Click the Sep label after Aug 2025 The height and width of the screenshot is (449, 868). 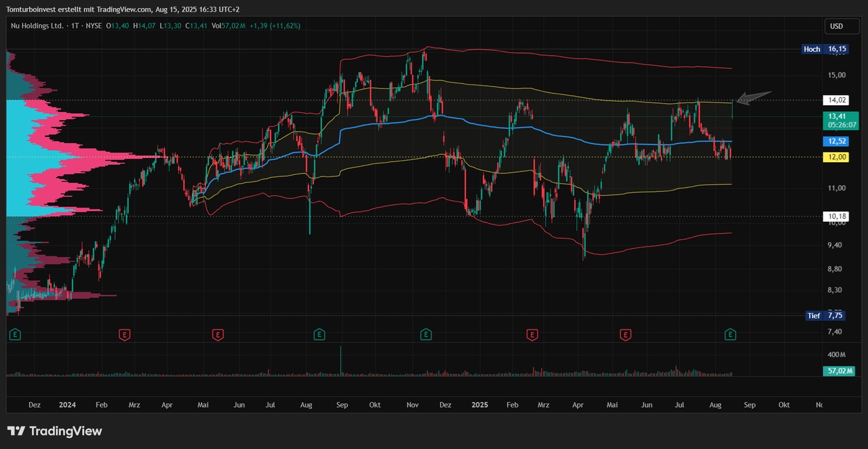click(749, 405)
